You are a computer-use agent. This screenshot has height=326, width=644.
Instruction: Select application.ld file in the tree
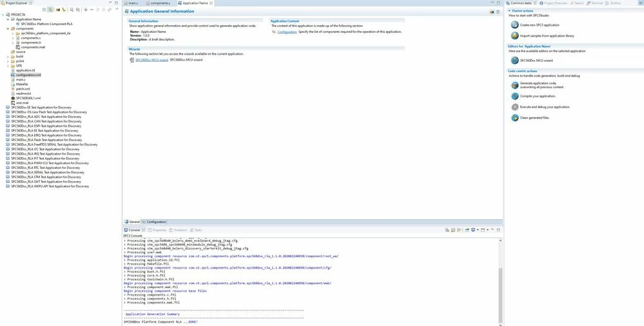click(26, 70)
